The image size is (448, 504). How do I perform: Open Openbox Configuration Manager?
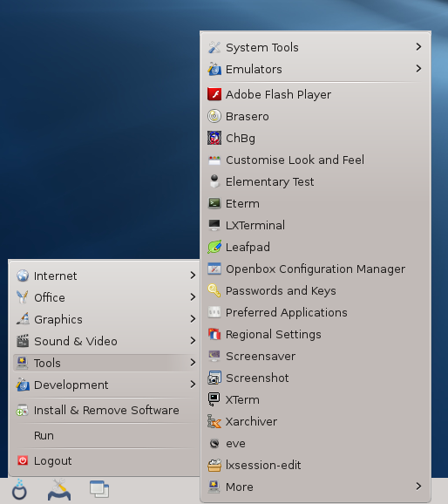[316, 269]
